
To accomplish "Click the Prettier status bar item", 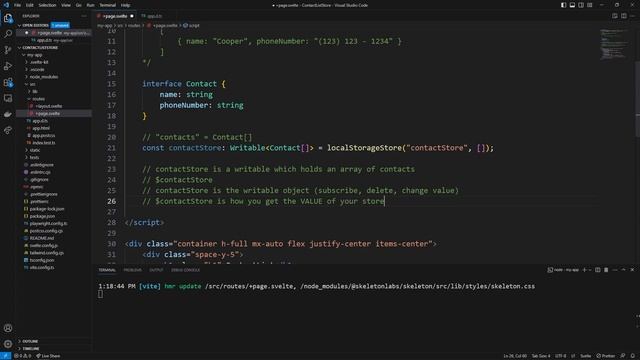I will [x=605, y=356].
